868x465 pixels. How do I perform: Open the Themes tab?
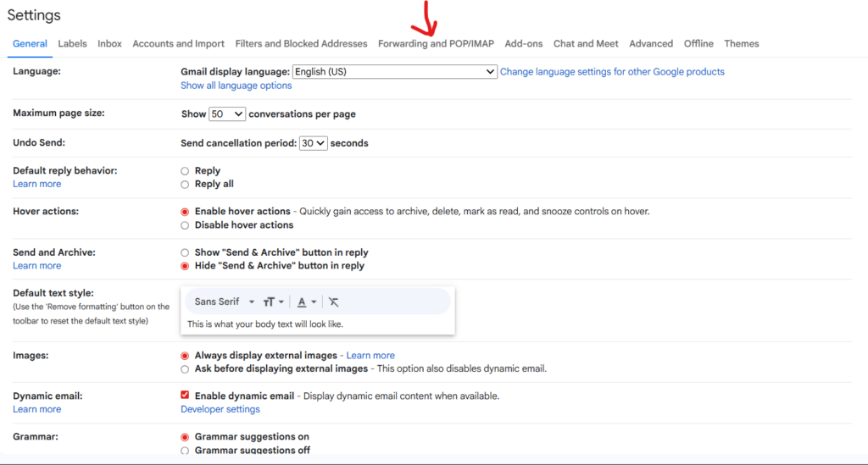(741, 43)
